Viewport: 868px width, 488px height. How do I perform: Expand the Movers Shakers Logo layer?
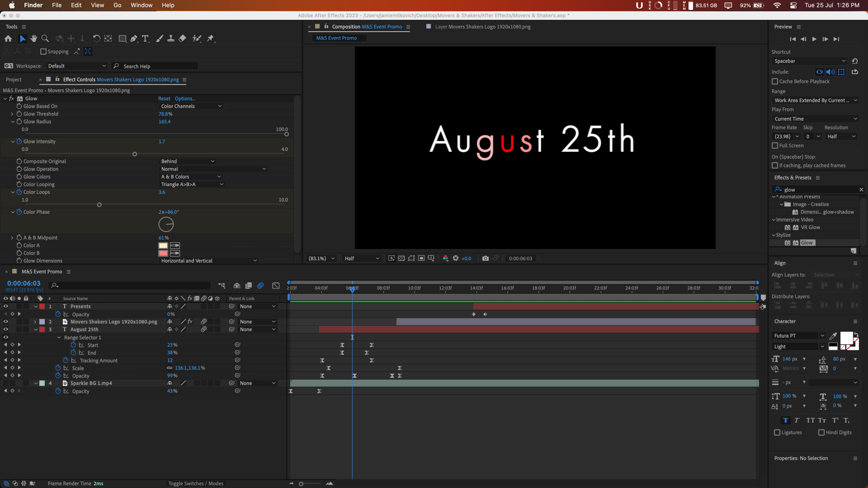(x=35, y=322)
